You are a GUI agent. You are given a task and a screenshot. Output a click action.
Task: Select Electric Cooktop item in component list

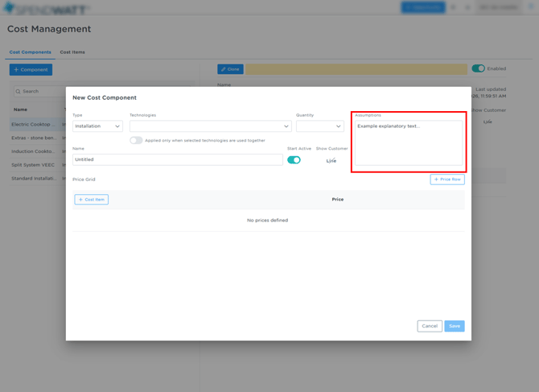pyautogui.click(x=33, y=125)
